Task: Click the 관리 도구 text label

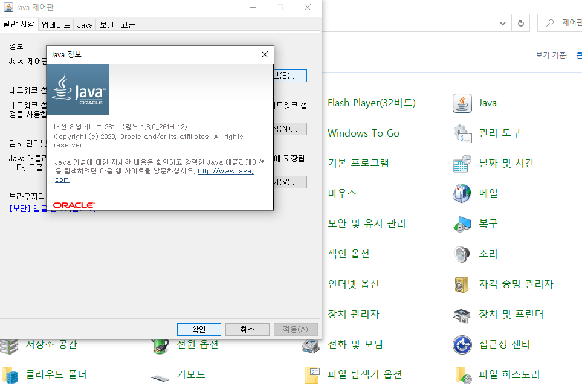Action: pyautogui.click(x=500, y=133)
